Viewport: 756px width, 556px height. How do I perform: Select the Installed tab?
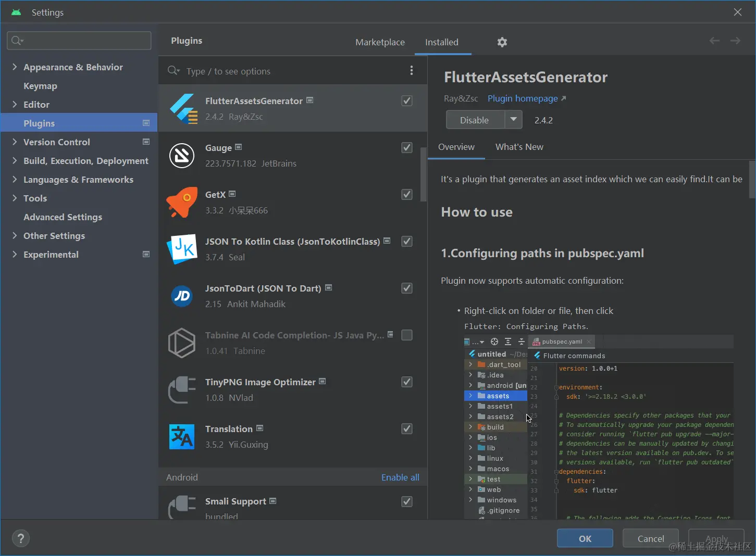(x=442, y=42)
